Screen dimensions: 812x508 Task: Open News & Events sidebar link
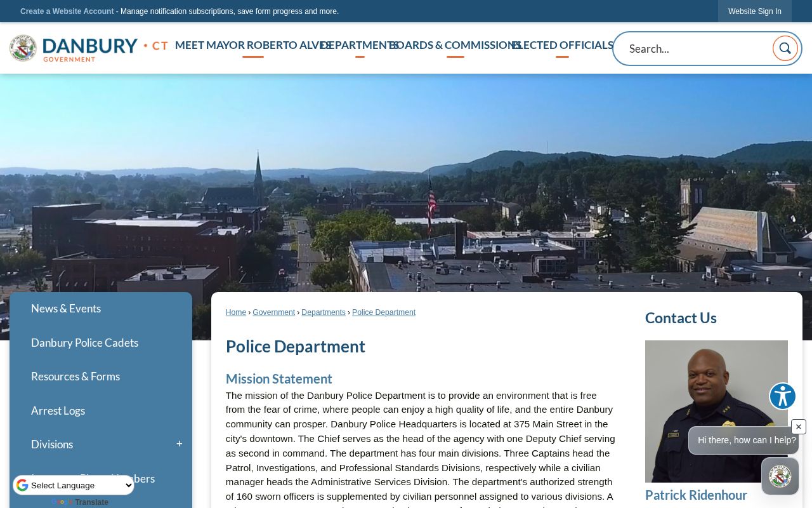pos(66,309)
